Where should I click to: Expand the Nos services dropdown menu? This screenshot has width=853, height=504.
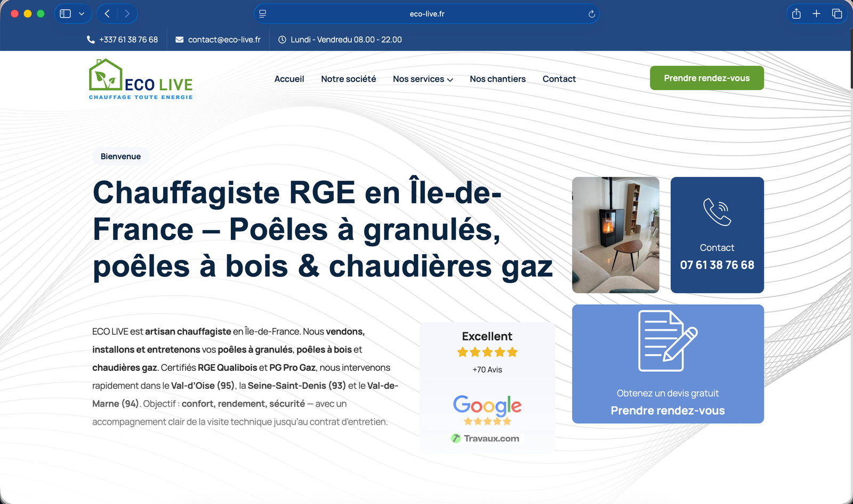coord(423,79)
